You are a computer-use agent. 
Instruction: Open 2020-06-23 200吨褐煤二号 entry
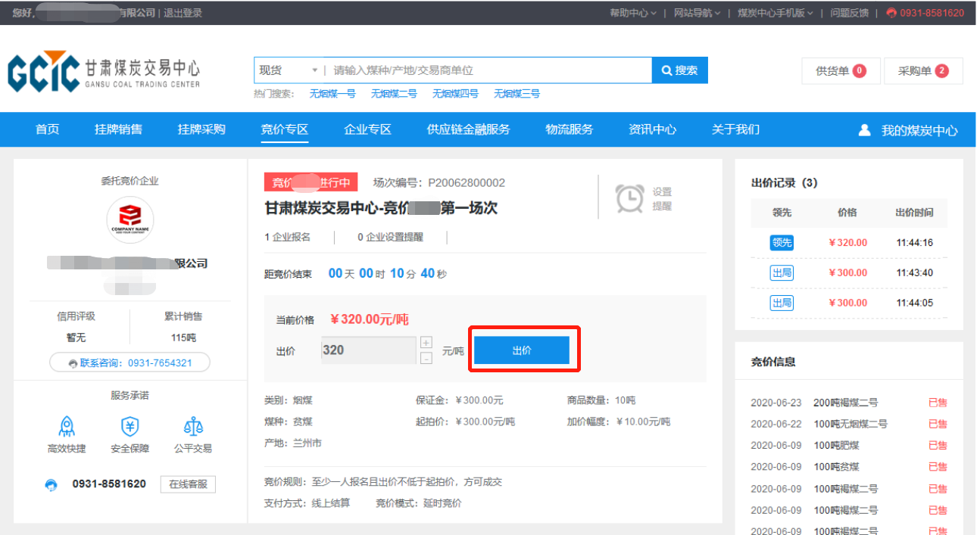point(848,403)
